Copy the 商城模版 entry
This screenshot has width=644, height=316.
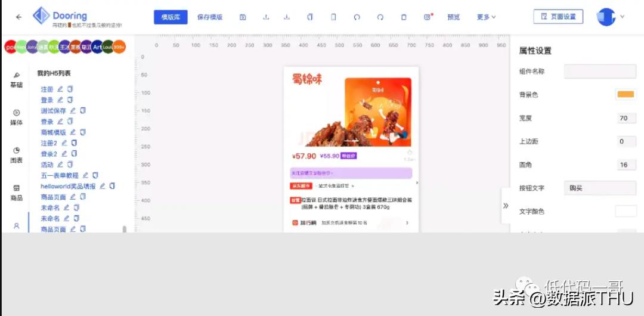83,132
